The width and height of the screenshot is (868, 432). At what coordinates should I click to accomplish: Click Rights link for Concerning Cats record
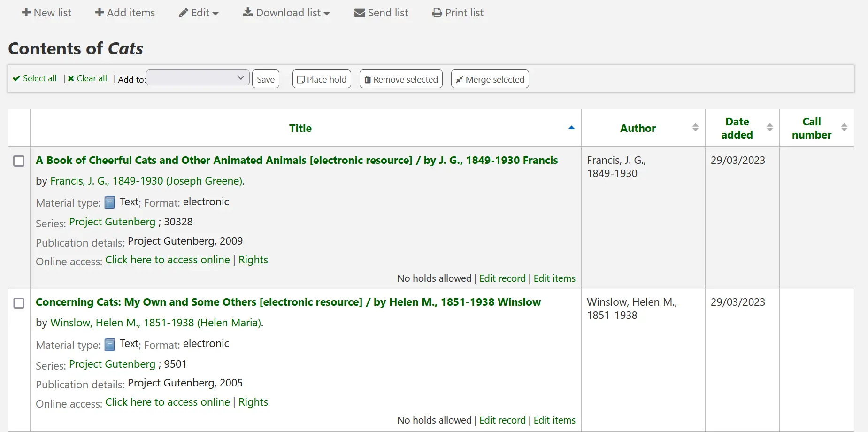click(x=253, y=402)
